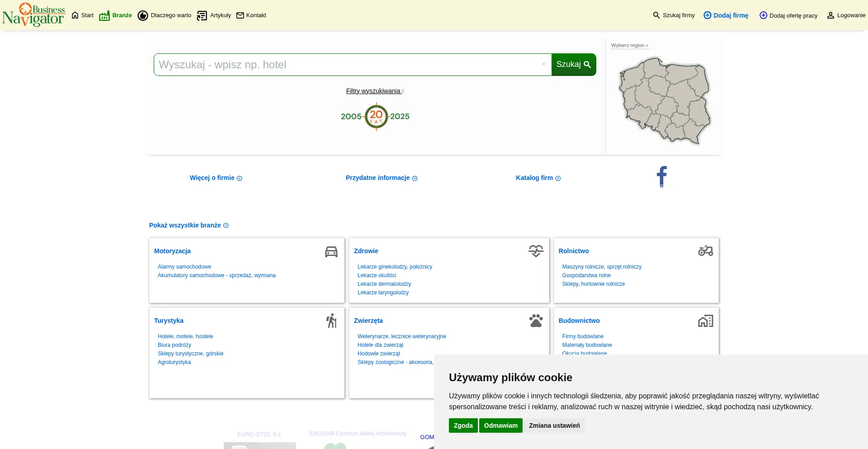Select the tractor icon in Rolnictwo
The height and width of the screenshot is (449, 868).
(x=705, y=250)
